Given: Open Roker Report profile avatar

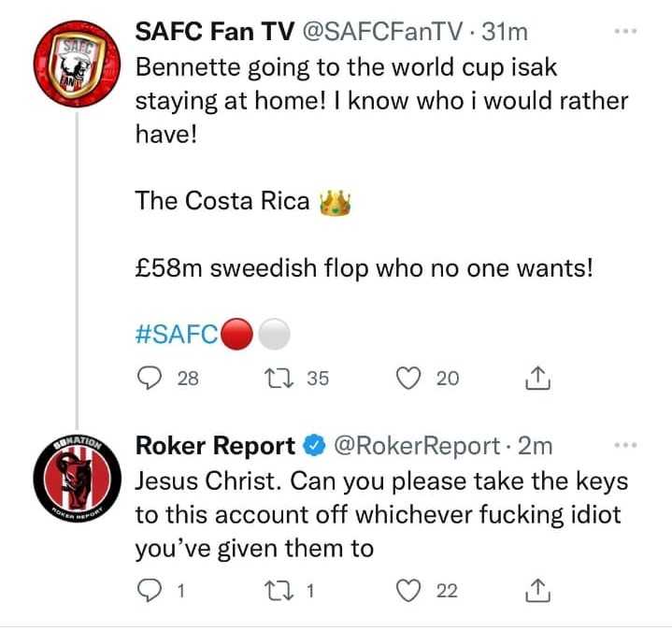Looking at the screenshot, I should (78, 479).
